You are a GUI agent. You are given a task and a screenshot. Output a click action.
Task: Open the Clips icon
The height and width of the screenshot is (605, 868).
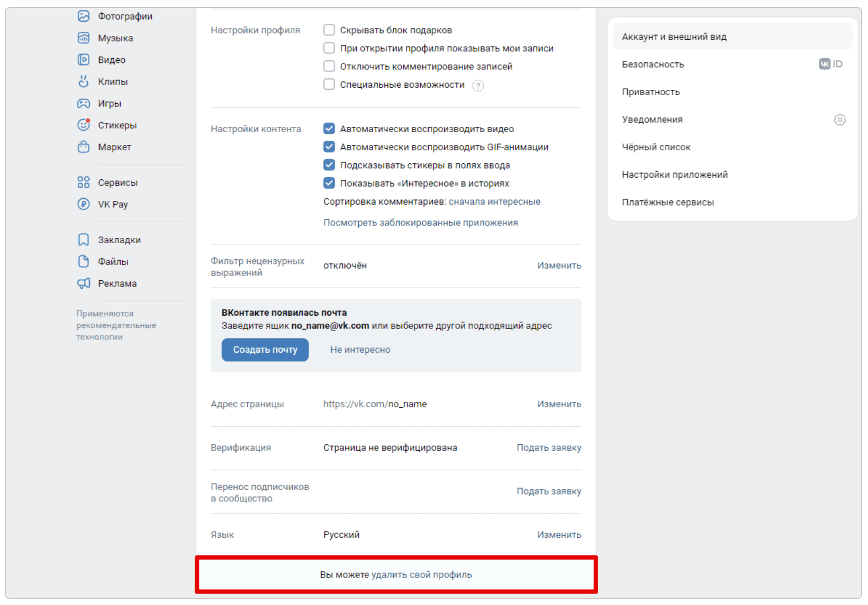click(x=84, y=81)
